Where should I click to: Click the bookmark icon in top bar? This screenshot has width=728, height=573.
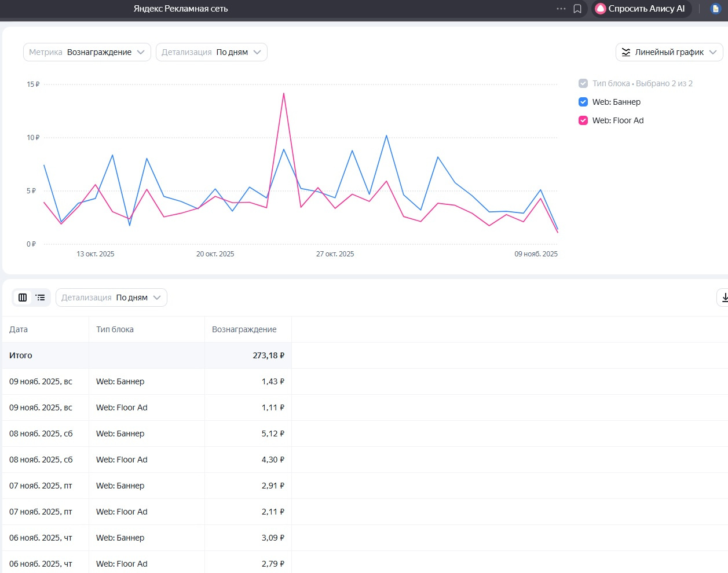[577, 9]
